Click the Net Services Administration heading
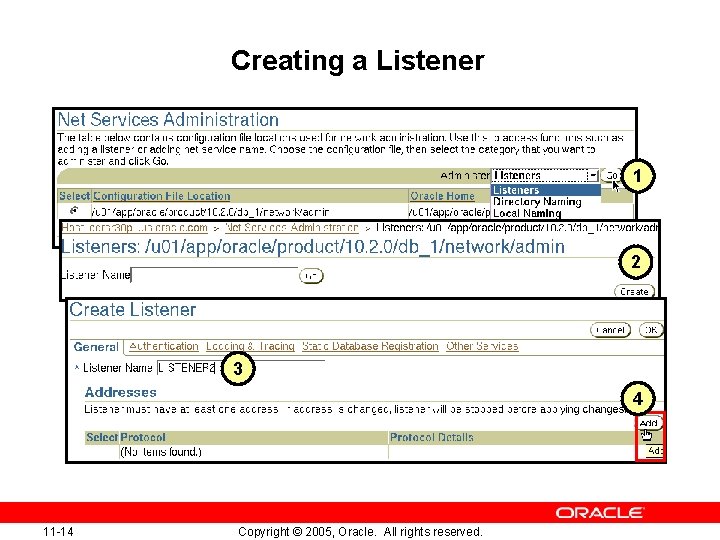The height and width of the screenshot is (540, 720). pos(168,119)
